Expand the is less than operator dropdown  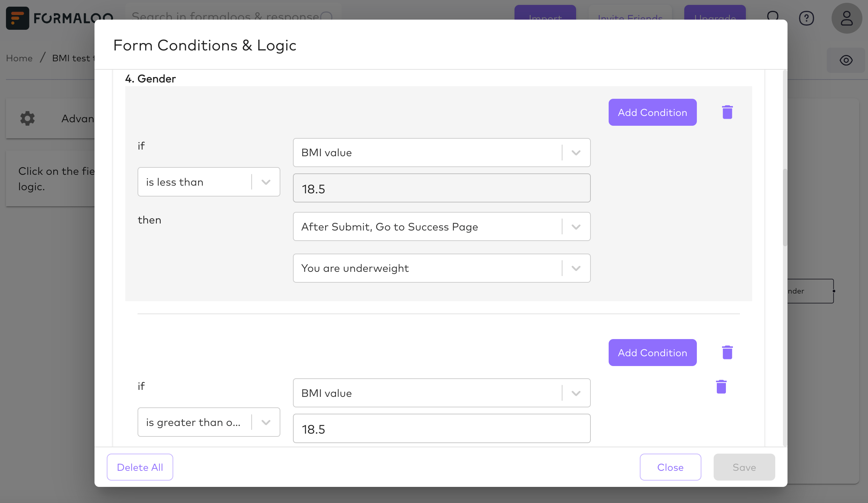tap(266, 182)
